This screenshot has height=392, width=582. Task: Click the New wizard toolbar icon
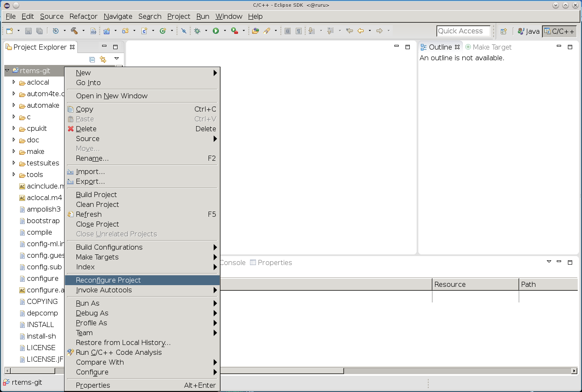coord(9,31)
